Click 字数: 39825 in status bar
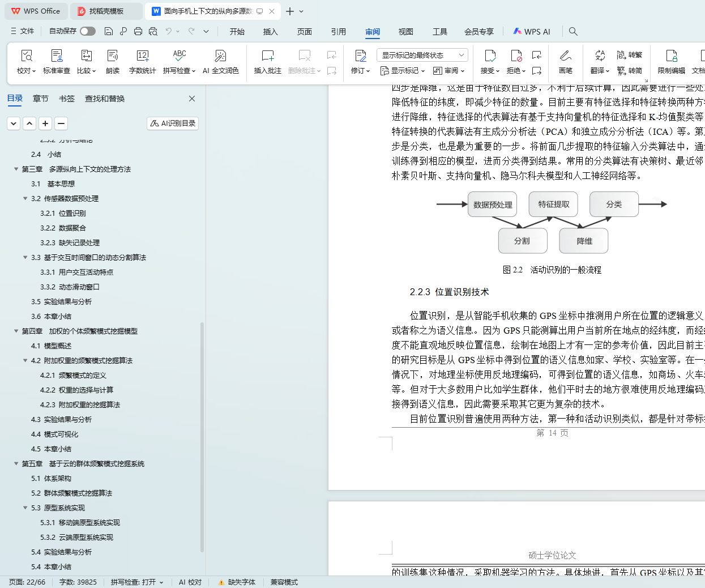Viewport: 705px width, 588px height. (x=78, y=582)
